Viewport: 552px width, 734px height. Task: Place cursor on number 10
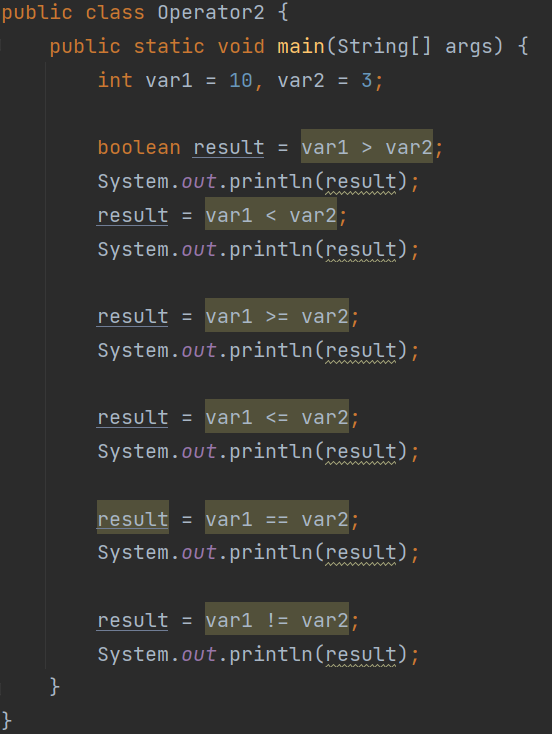click(x=241, y=81)
